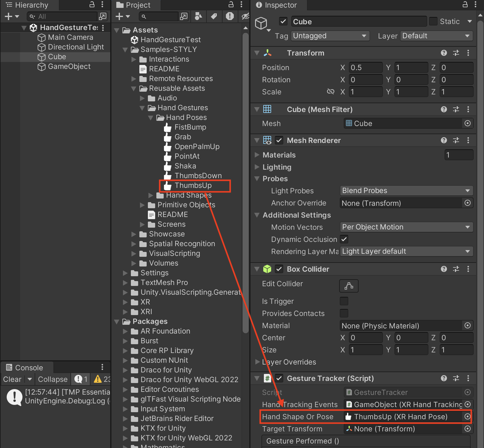Disable Box Collider component checkbox
The height and width of the screenshot is (448, 484).
tap(279, 269)
